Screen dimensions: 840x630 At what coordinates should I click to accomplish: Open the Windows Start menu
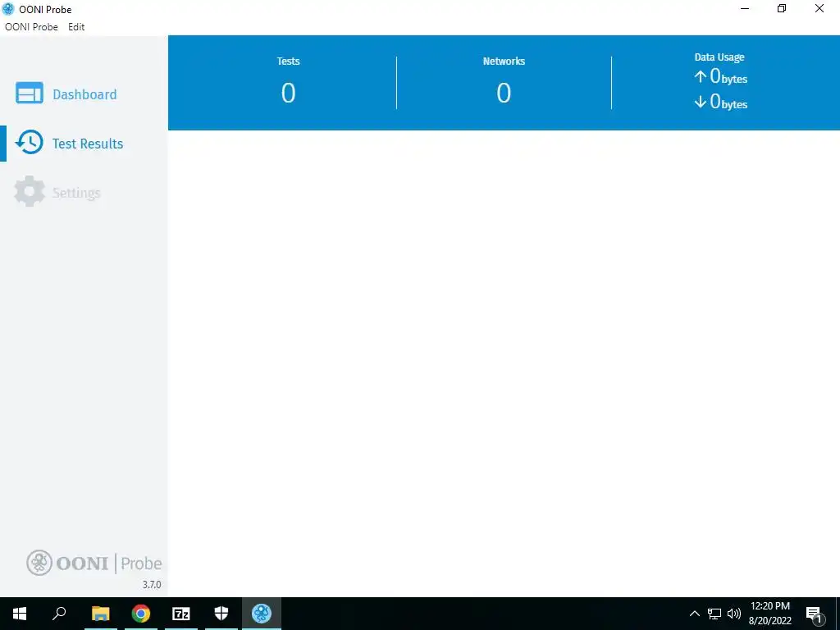coord(20,614)
